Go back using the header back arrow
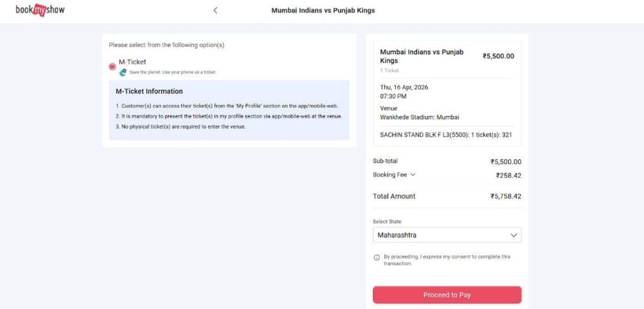 (216, 10)
